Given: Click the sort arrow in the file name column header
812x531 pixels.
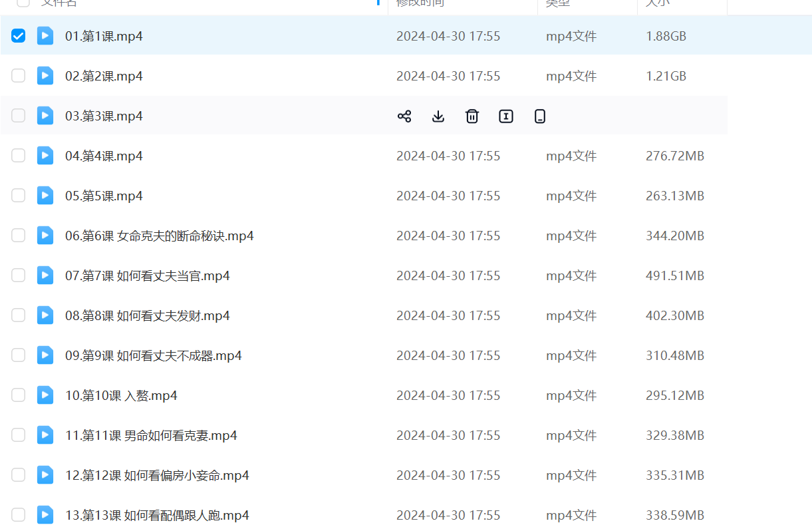Looking at the screenshot, I should tap(378, 2).
